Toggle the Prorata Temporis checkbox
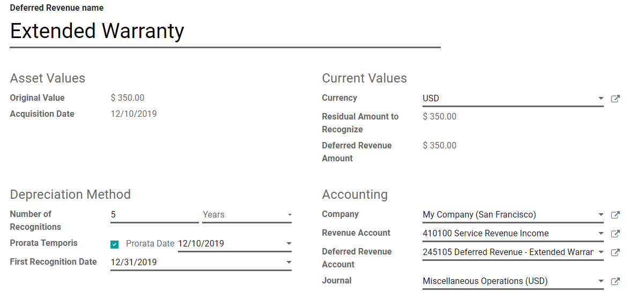This screenshot has width=644, height=292. point(115,244)
